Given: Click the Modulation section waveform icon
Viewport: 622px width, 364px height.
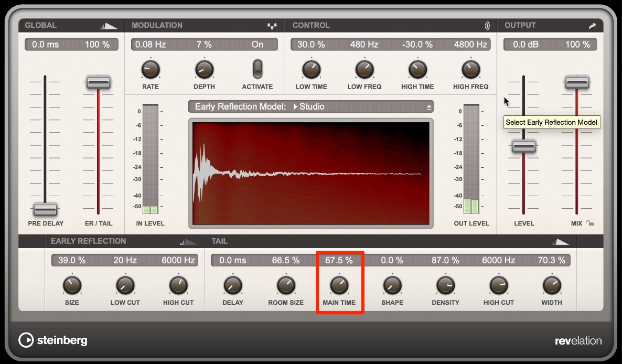Looking at the screenshot, I should [272, 26].
